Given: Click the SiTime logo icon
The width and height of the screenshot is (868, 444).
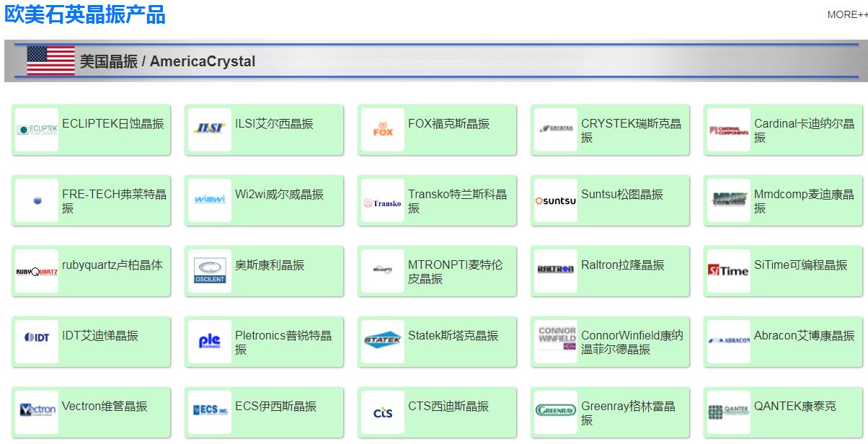Looking at the screenshot, I should (729, 271).
